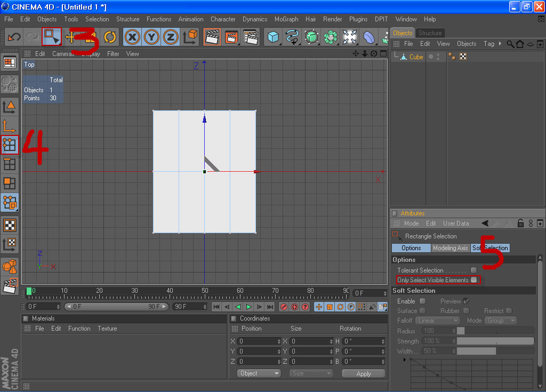Screen dimensions: 546x392
Task: Toggle Surface checkbox
Action: 422,310
